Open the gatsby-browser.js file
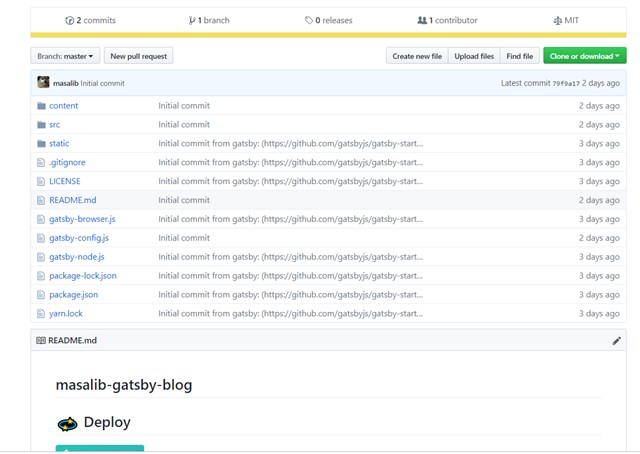The height and width of the screenshot is (454, 640). (x=82, y=219)
